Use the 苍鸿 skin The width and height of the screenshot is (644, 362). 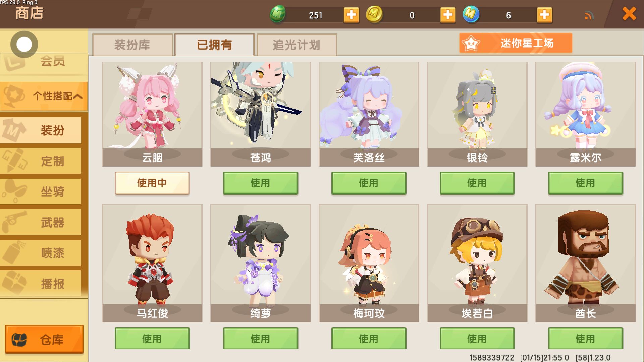click(x=260, y=183)
